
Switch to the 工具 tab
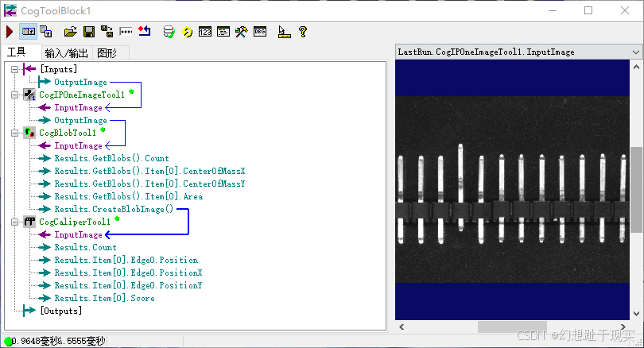[17, 52]
